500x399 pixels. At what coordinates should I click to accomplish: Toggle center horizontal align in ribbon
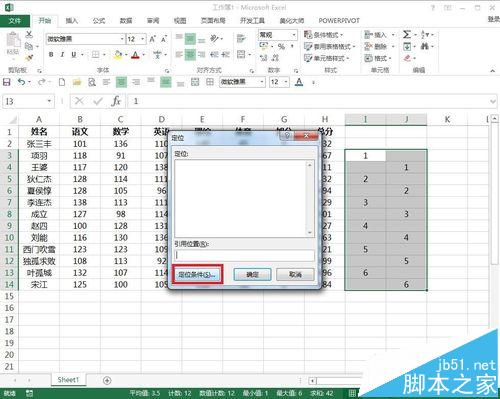(x=190, y=54)
